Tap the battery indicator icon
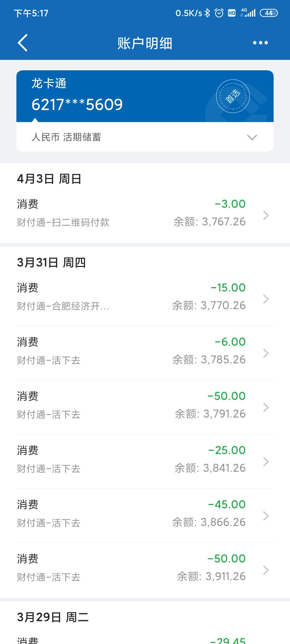The width and height of the screenshot is (290, 644). tap(269, 13)
